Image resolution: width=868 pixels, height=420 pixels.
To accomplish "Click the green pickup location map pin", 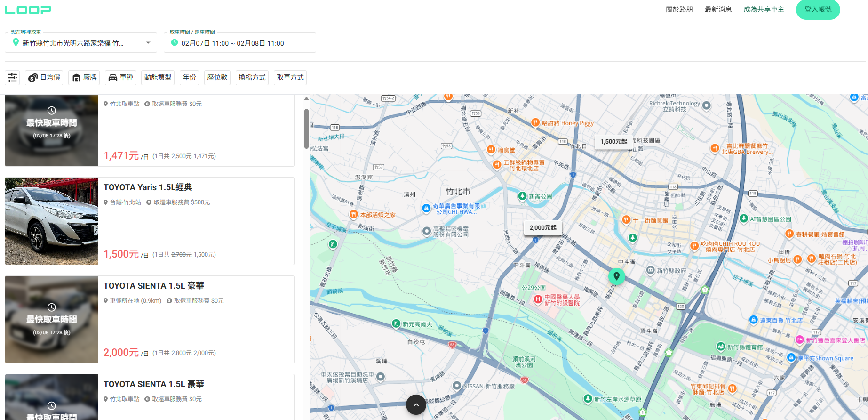I will pyautogui.click(x=616, y=276).
